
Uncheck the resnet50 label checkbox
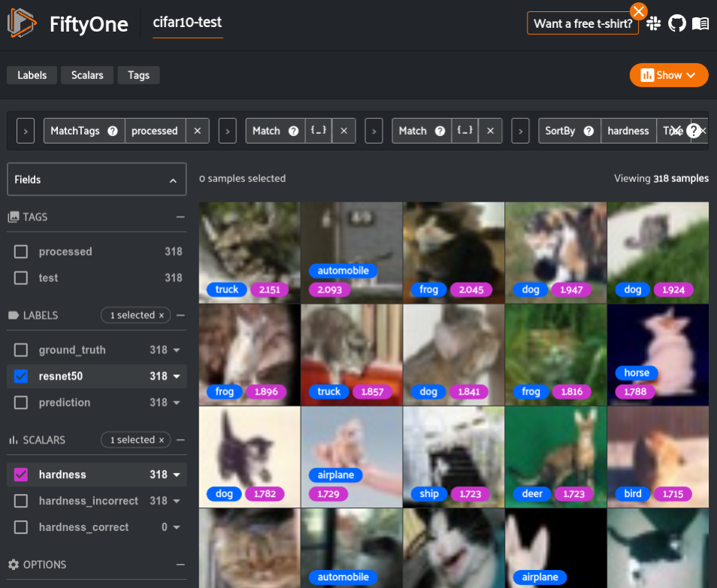coord(21,376)
